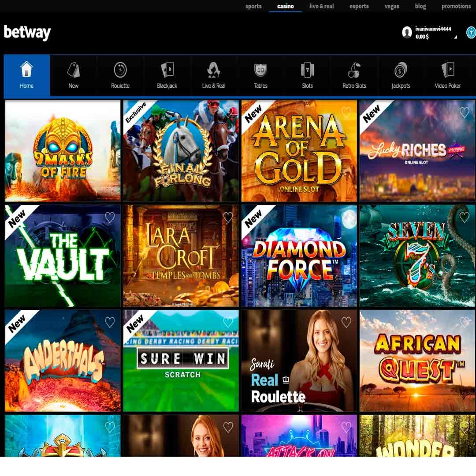Viewport: 476px width, 476px height.
Task: Open the New games category
Action: point(74,75)
